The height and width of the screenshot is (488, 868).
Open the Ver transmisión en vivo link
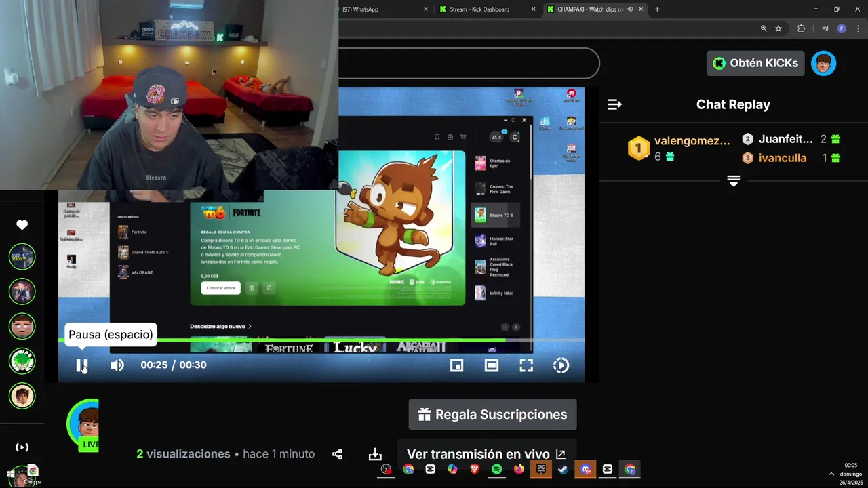[486, 454]
